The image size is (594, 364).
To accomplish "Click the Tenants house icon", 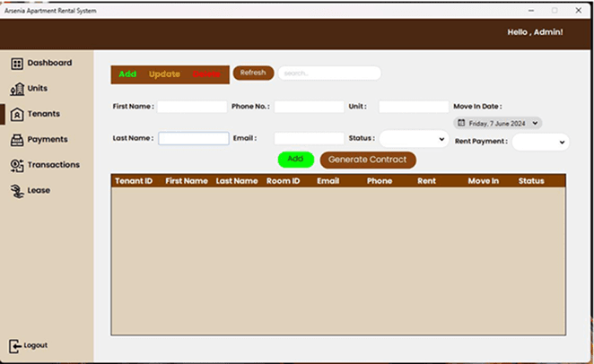I will tap(17, 114).
